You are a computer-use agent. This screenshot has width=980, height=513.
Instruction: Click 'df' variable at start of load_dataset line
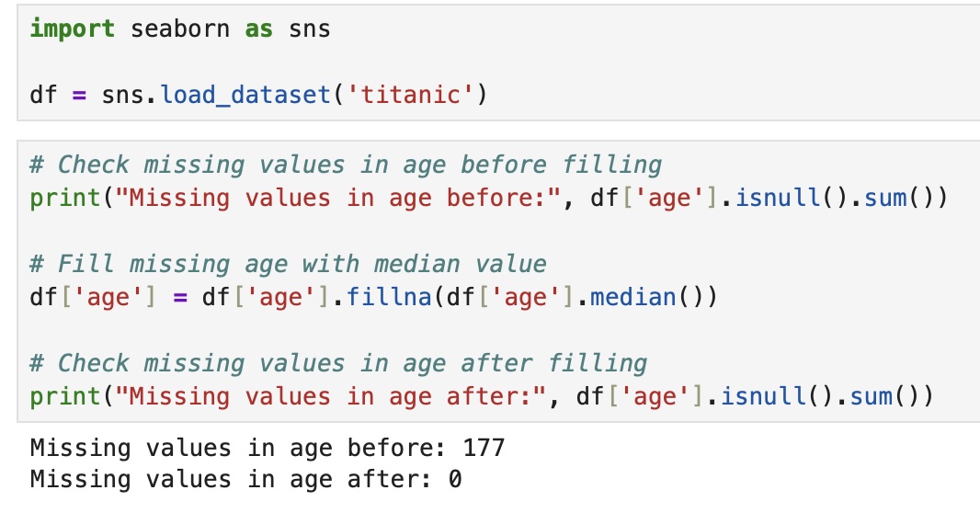pos(44,95)
